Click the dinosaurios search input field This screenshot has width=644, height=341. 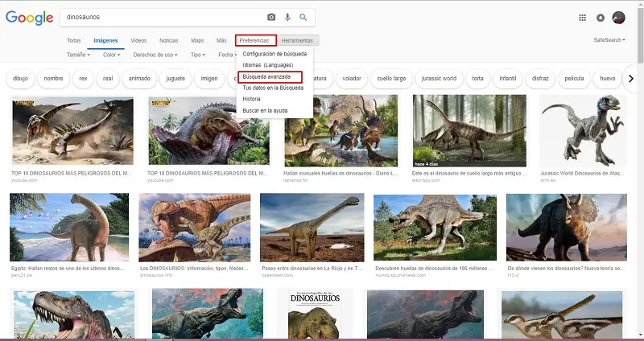click(x=161, y=17)
